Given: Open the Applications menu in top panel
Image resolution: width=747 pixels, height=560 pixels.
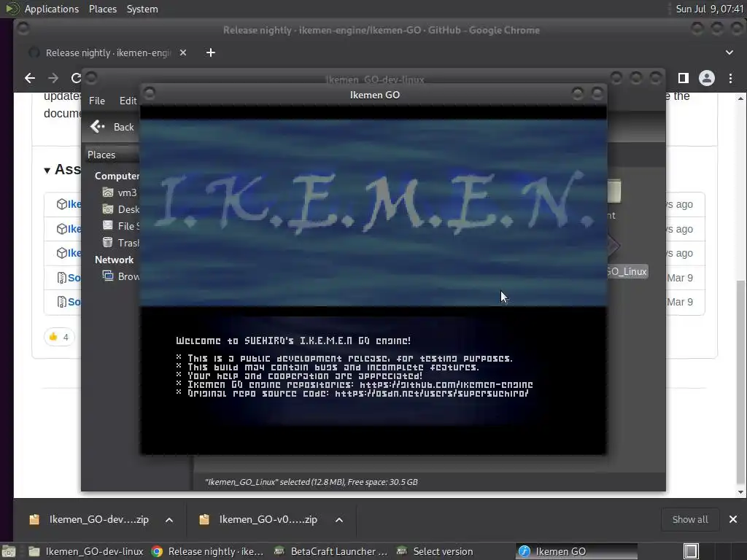Looking at the screenshot, I should (x=52, y=9).
